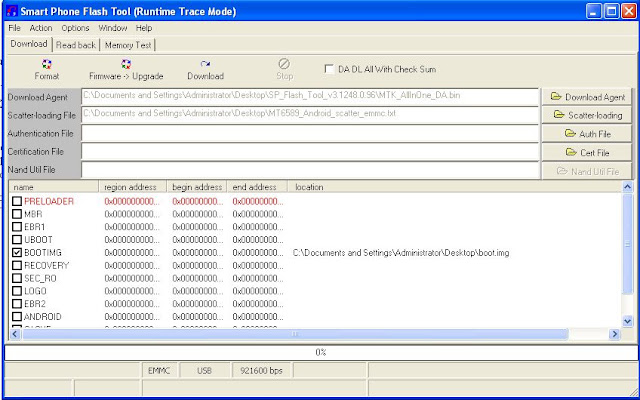Click the horizontal scrollbar thumb

pyautogui.click(x=295, y=334)
